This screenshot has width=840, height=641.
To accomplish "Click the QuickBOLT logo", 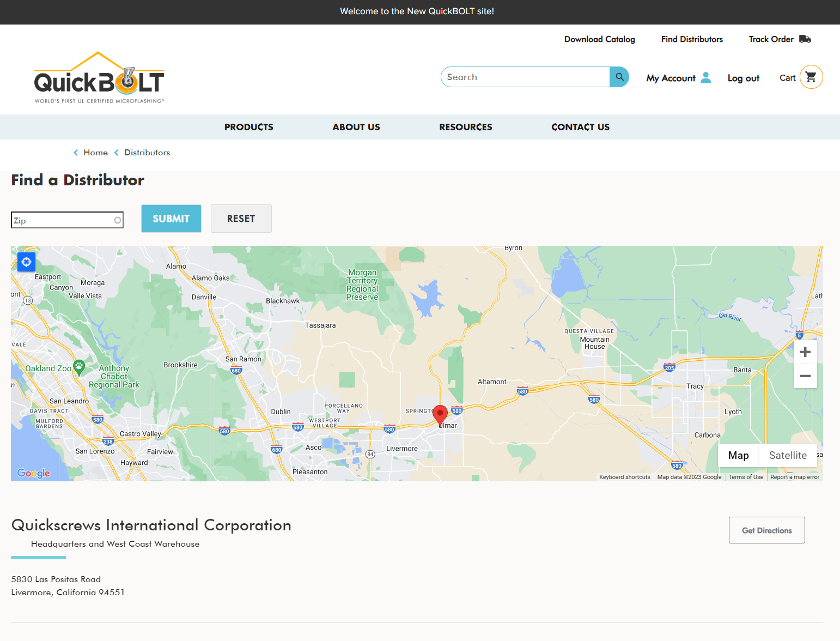I will click(99, 78).
